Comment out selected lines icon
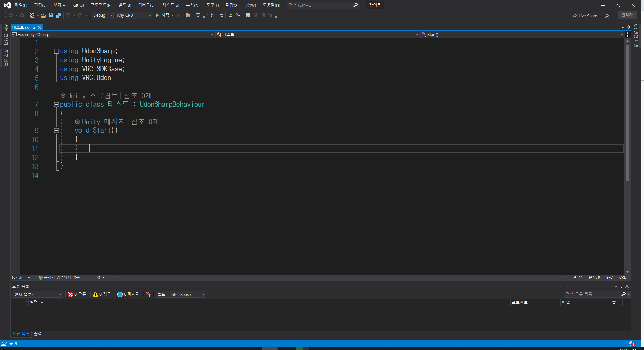The width and height of the screenshot is (644, 350). pos(230,15)
